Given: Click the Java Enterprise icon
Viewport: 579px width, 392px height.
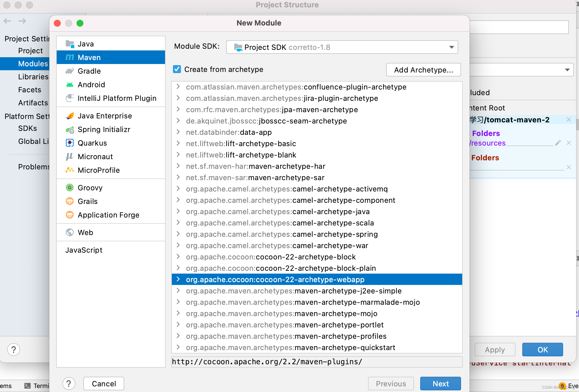Looking at the screenshot, I should [70, 116].
